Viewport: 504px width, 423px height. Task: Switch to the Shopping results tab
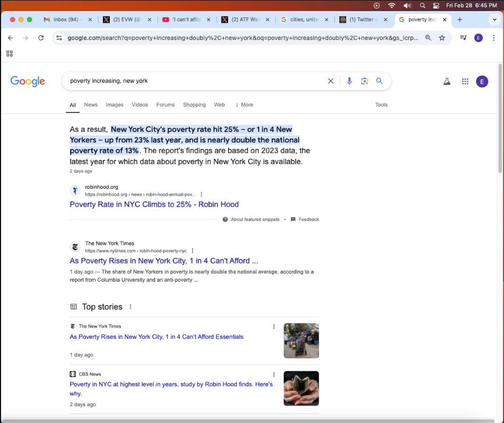pos(194,105)
